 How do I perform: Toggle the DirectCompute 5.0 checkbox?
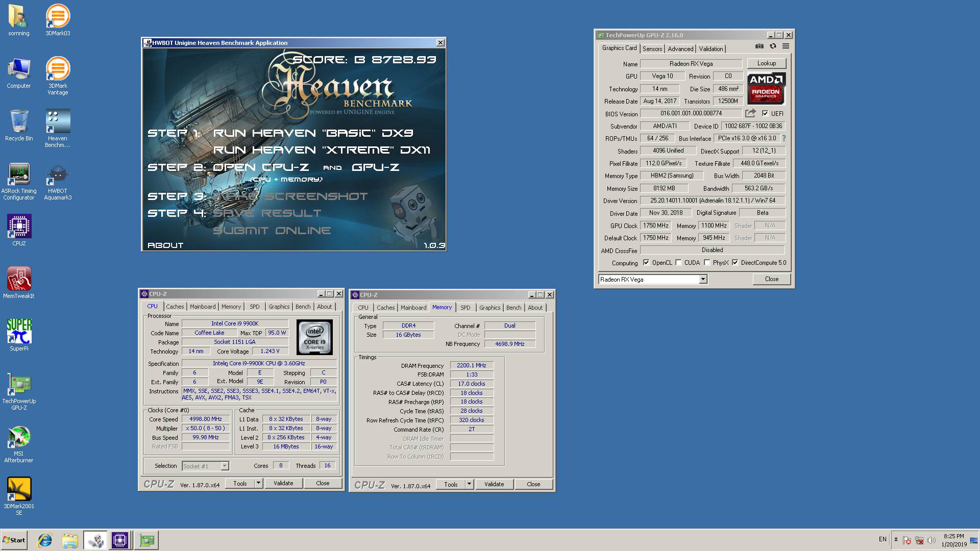(x=735, y=263)
